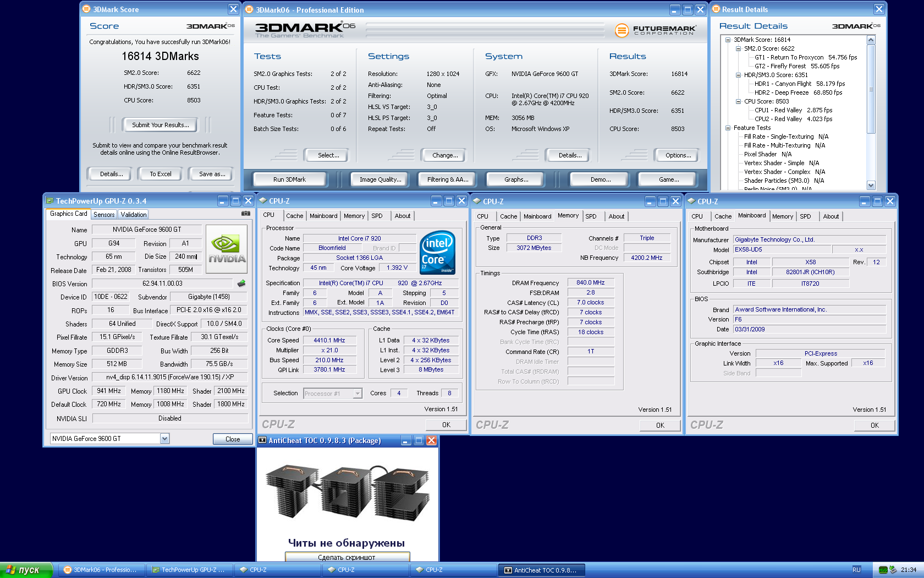This screenshot has width=924, height=578.
Task: Switch to the Validation tab in GPU-Z
Action: (x=134, y=215)
